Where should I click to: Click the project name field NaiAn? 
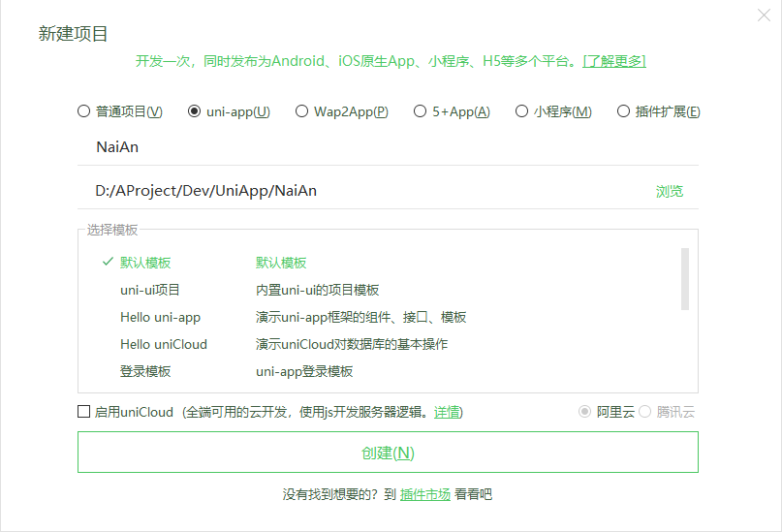coord(388,147)
